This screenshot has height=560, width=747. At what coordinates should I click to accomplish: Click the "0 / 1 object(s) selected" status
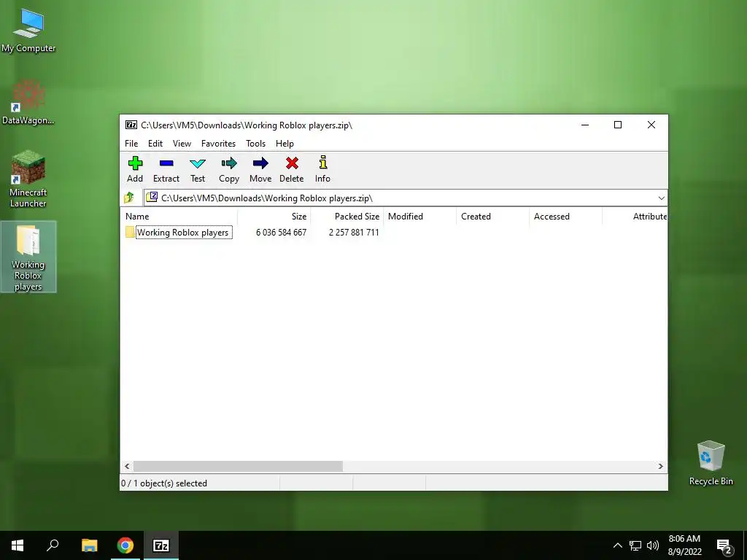(164, 483)
